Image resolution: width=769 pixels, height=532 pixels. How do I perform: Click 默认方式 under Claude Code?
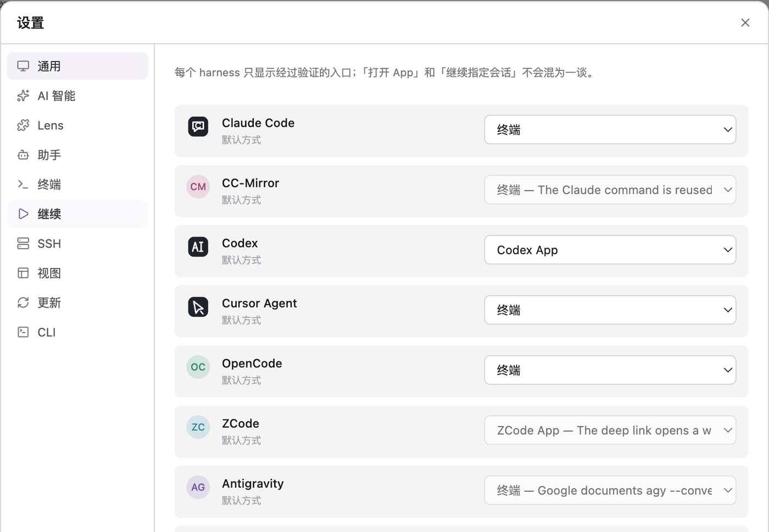241,140
